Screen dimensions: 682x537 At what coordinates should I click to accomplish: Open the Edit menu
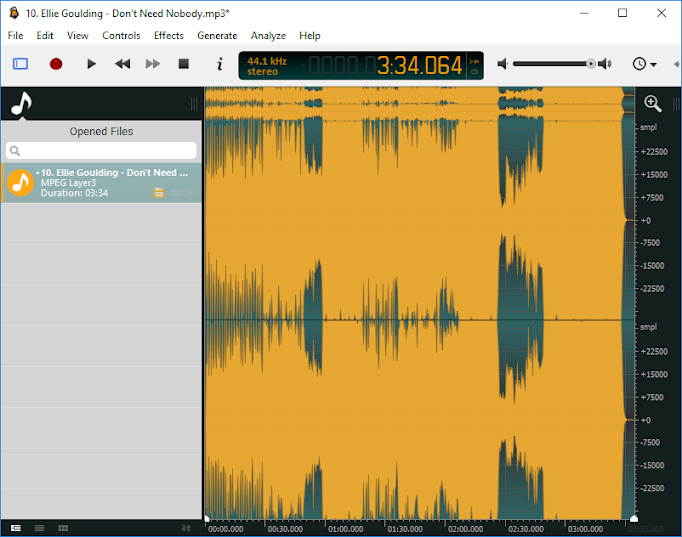tap(45, 36)
